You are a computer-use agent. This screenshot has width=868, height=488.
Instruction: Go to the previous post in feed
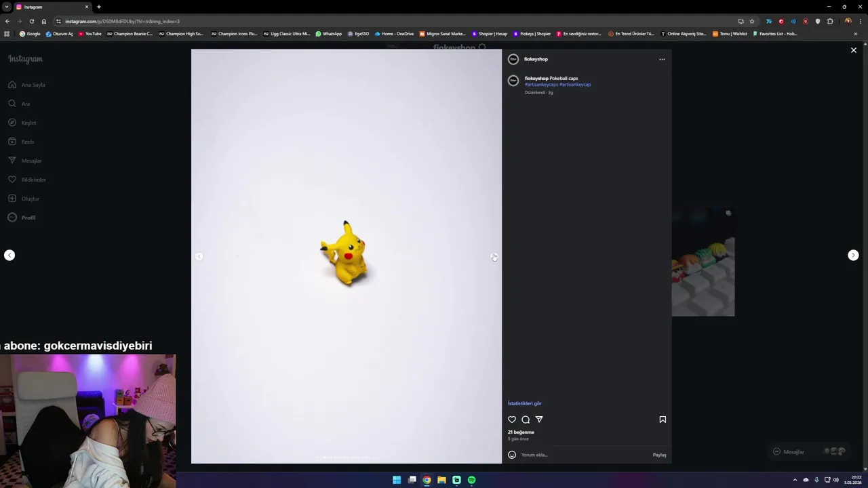(x=9, y=256)
